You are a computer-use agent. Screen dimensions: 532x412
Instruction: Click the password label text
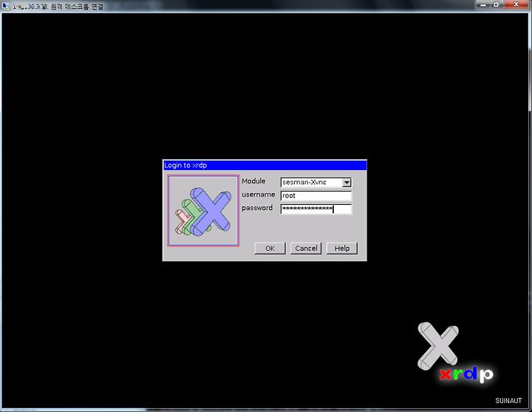click(257, 208)
